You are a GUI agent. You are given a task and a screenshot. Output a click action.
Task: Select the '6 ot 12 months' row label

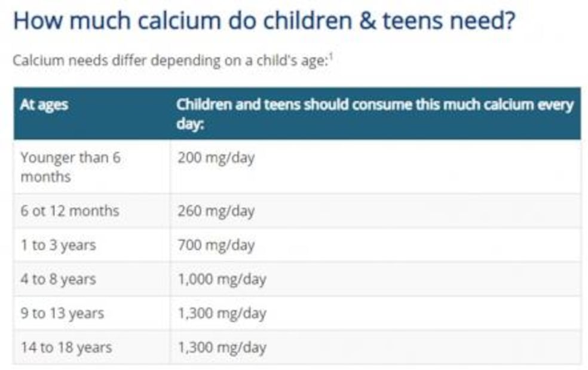click(69, 211)
